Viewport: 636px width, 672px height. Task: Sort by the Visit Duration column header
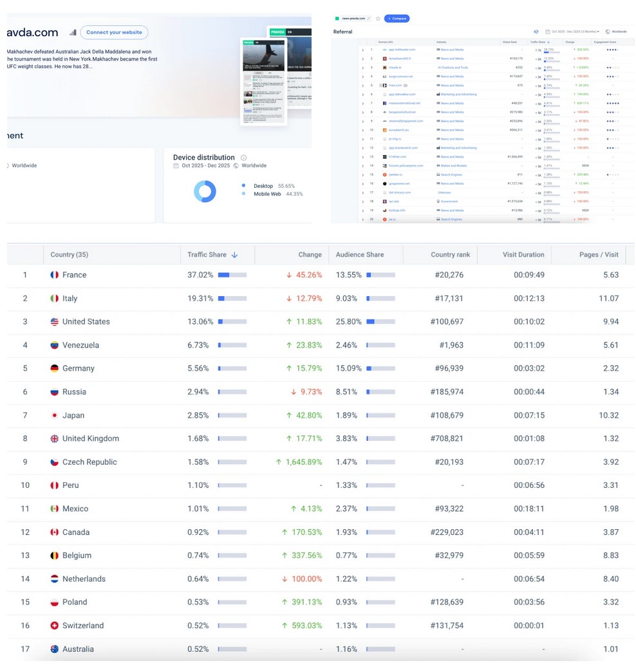click(x=523, y=255)
